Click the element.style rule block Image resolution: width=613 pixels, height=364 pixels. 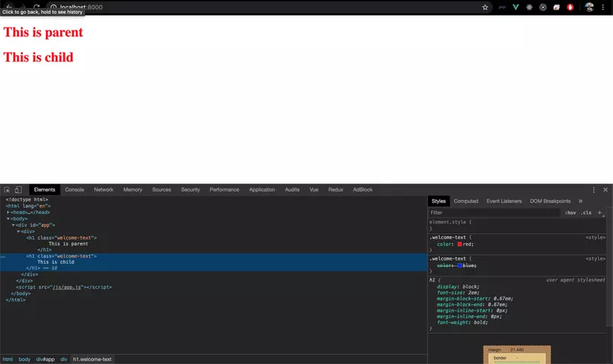point(517,225)
